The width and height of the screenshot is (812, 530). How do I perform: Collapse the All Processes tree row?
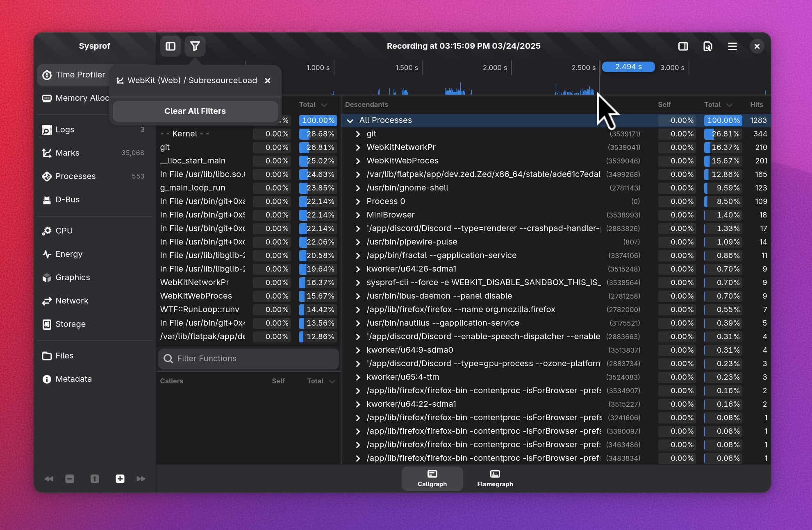(x=350, y=120)
